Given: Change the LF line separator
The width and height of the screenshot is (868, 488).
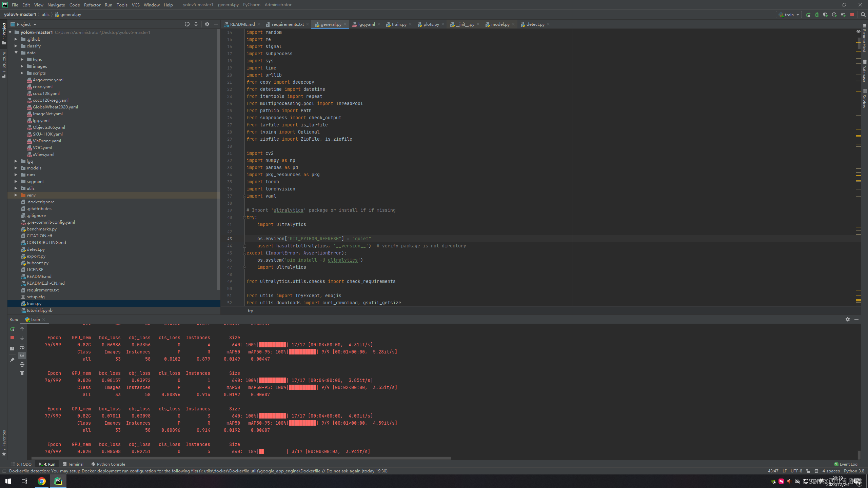Looking at the screenshot, I should 784,471.
